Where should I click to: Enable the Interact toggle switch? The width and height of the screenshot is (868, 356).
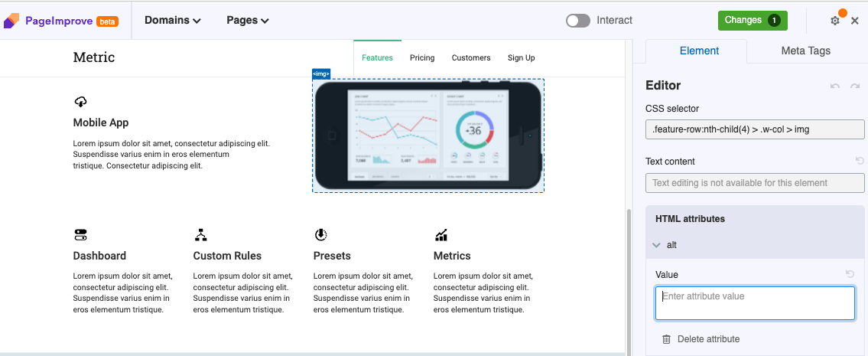point(578,21)
